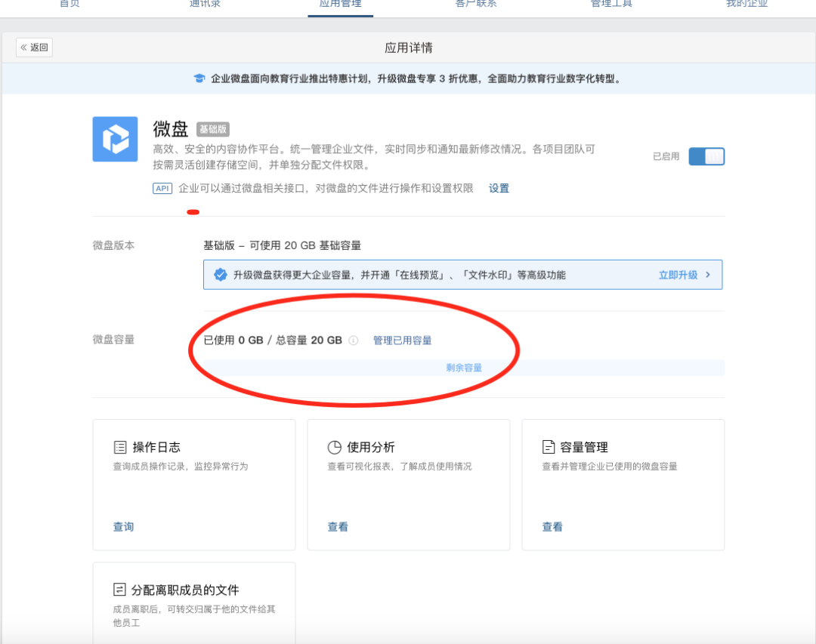
Task: Click the 使用分析 pie chart icon
Action: pyautogui.click(x=334, y=447)
